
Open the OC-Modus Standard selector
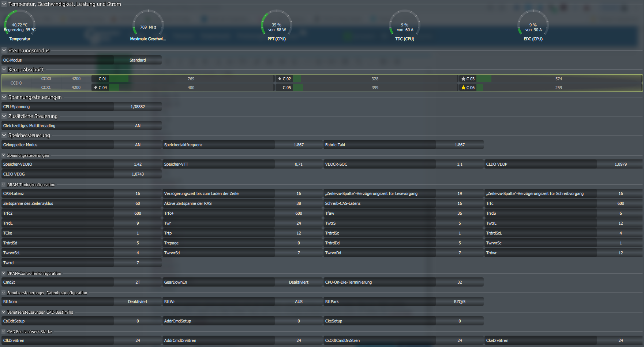click(x=138, y=60)
